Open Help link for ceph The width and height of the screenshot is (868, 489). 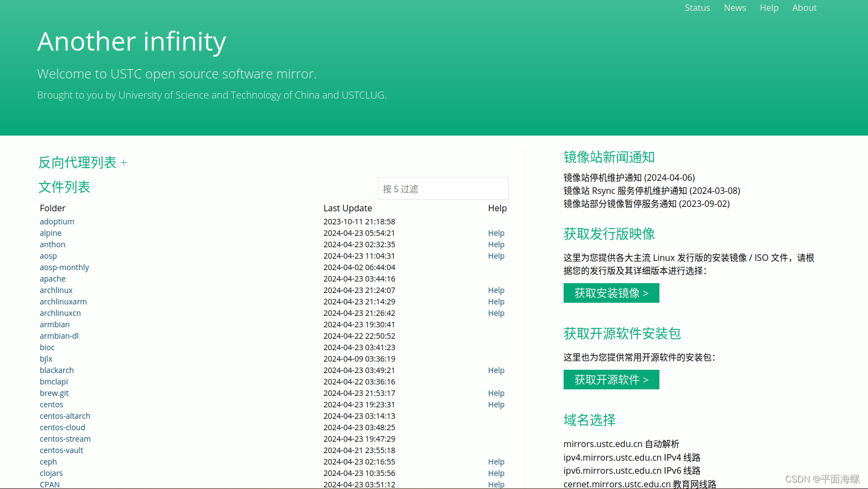(496, 462)
